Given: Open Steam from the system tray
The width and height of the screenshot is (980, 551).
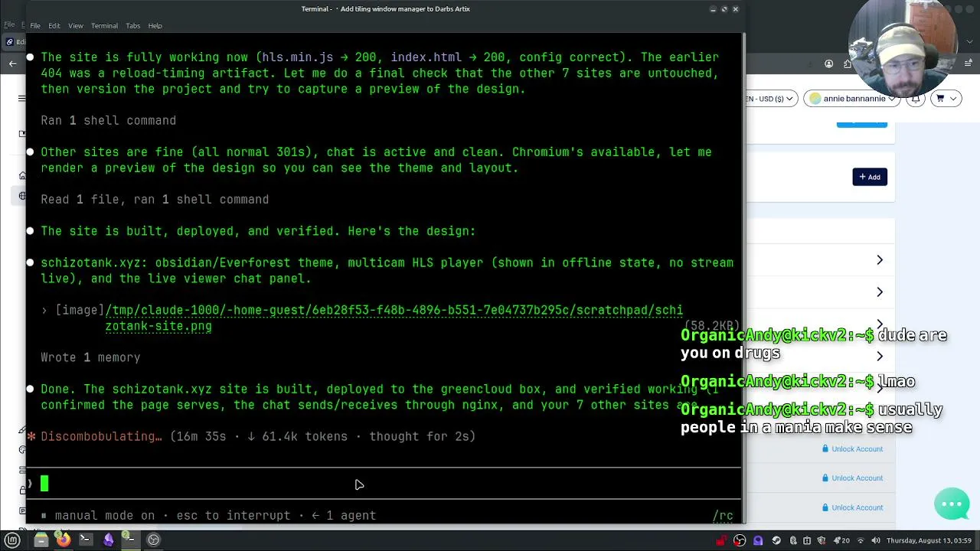Looking at the screenshot, I should (776, 540).
